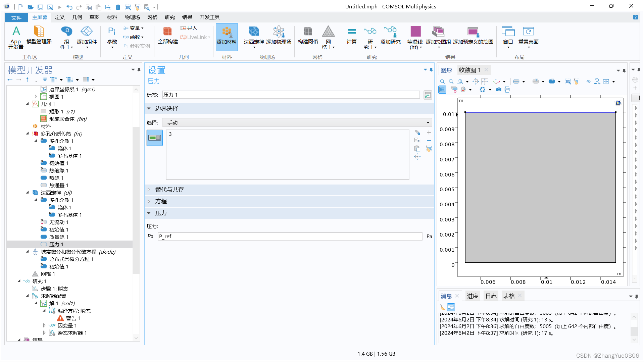
Task: Switch to the 进度 tab
Action: click(473, 296)
